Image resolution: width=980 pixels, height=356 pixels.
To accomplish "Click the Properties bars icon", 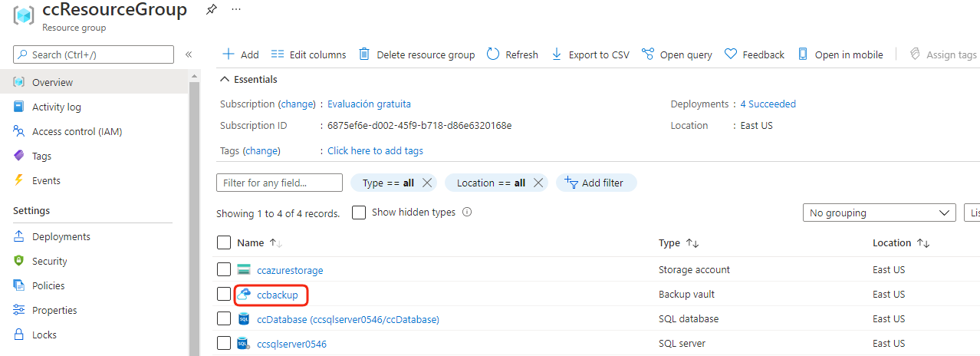I will click(19, 310).
